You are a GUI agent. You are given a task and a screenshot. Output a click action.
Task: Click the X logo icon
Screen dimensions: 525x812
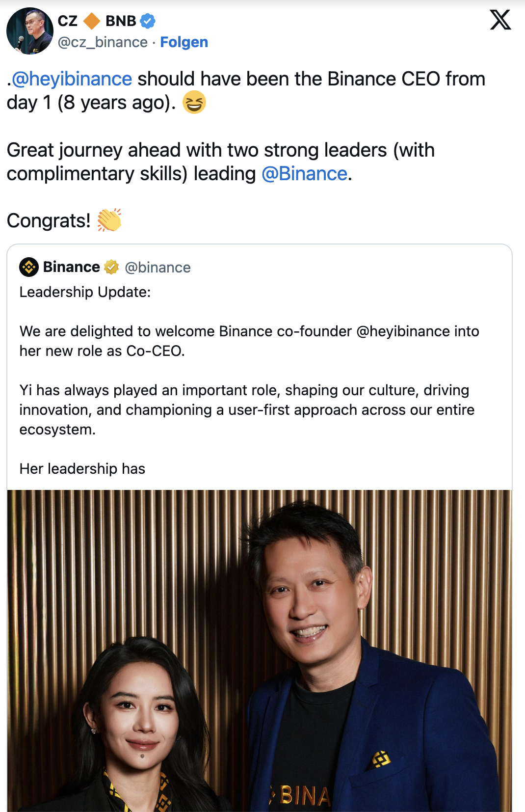pyautogui.click(x=500, y=20)
